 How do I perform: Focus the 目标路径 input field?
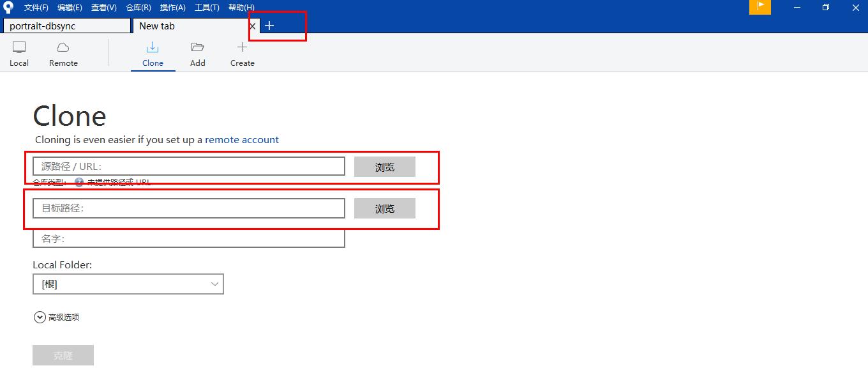coord(189,208)
